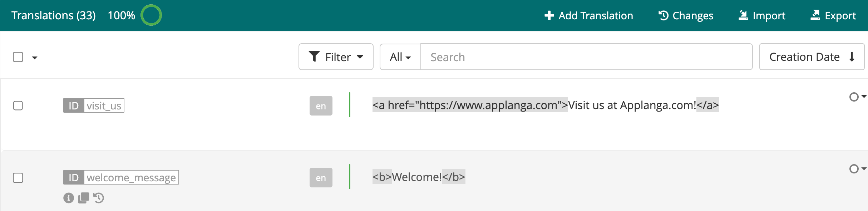The image size is (868, 211).
Task: Click the Changes history clock icon
Action: 664,15
